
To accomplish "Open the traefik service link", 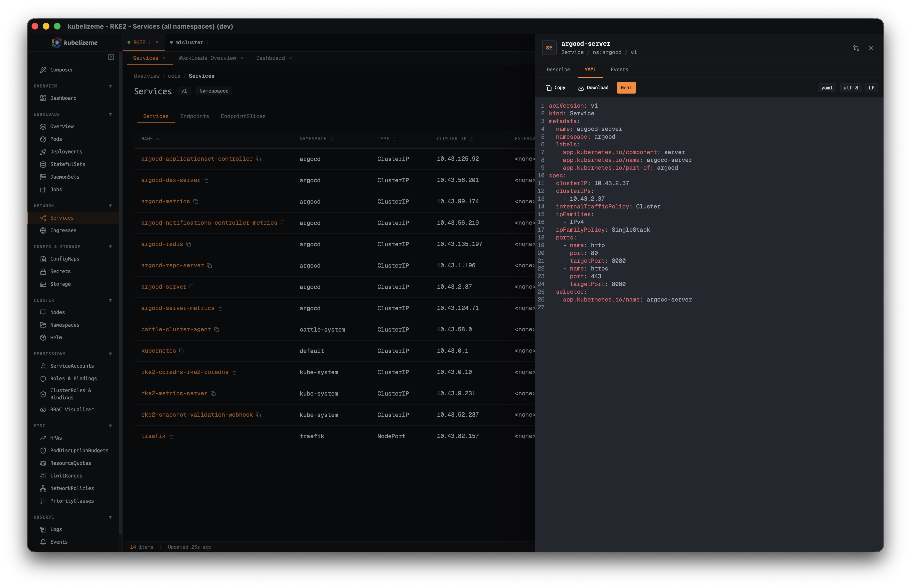I will tap(153, 436).
